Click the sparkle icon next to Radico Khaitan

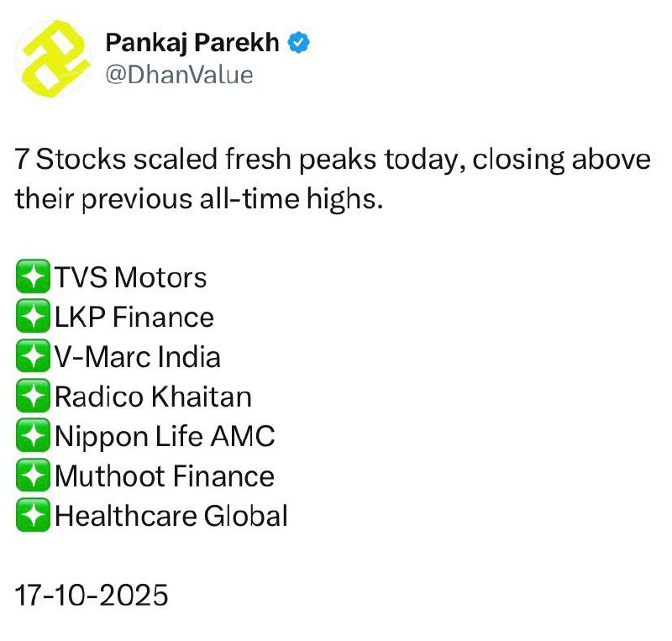[32, 397]
